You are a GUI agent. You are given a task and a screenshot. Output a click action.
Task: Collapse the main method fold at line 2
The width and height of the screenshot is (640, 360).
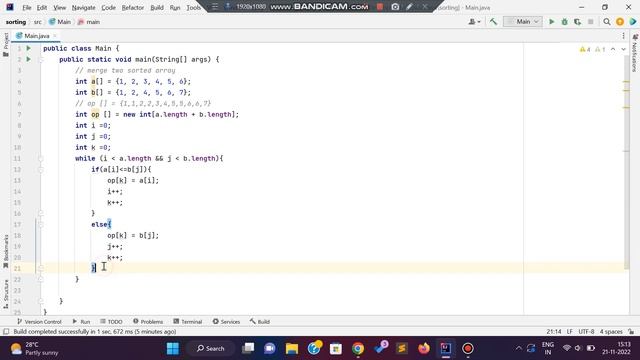click(40, 60)
